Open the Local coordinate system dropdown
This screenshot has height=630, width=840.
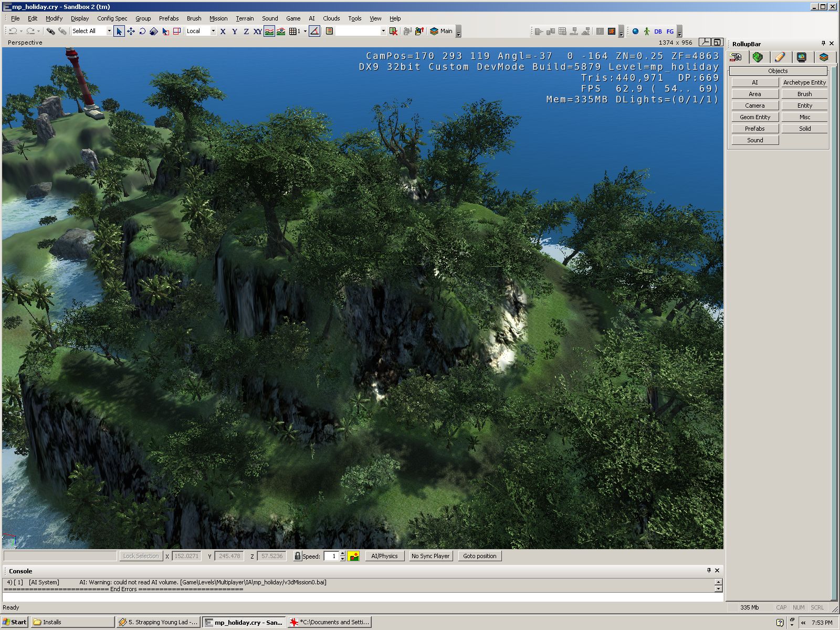(213, 31)
